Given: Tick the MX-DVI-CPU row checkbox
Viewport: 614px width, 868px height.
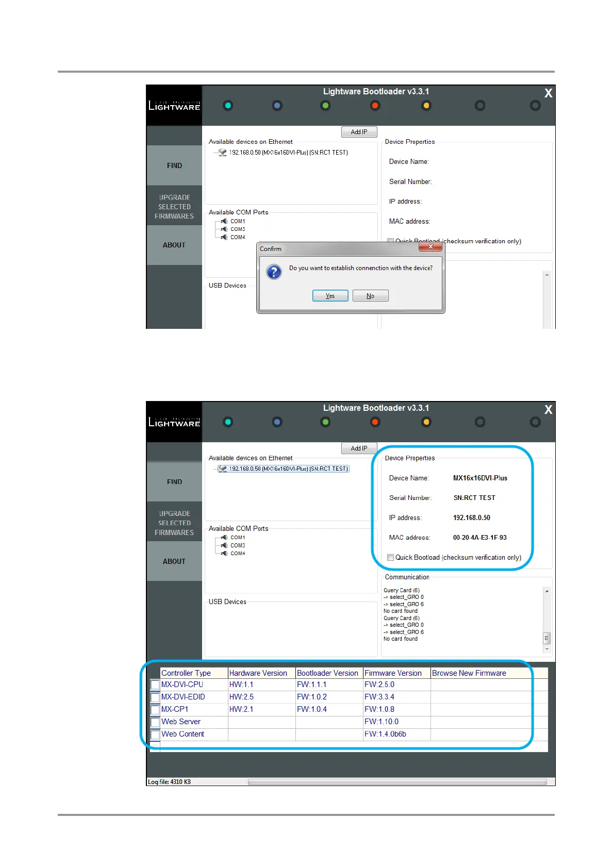Looking at the screenshot, I should click(155, 685).
